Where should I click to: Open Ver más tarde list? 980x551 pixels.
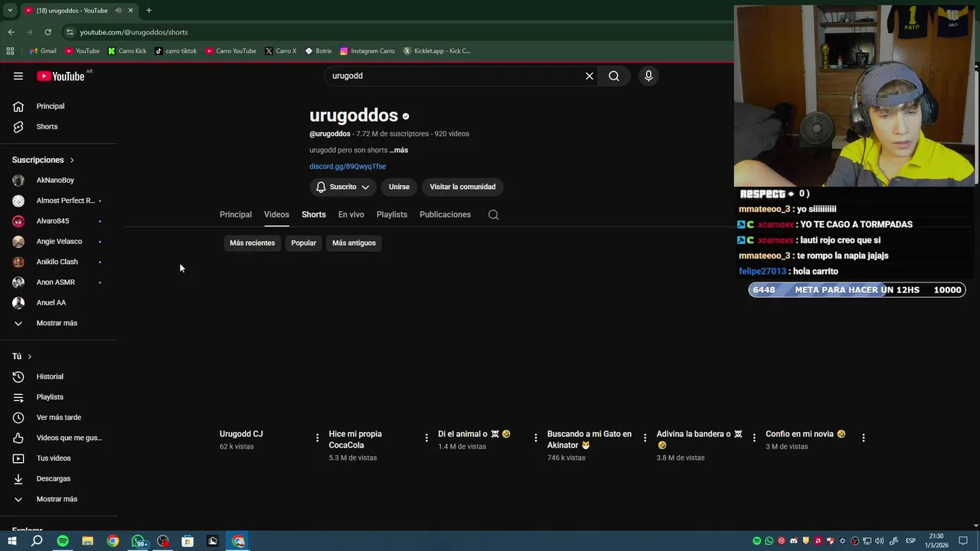(x=58, y=417)
